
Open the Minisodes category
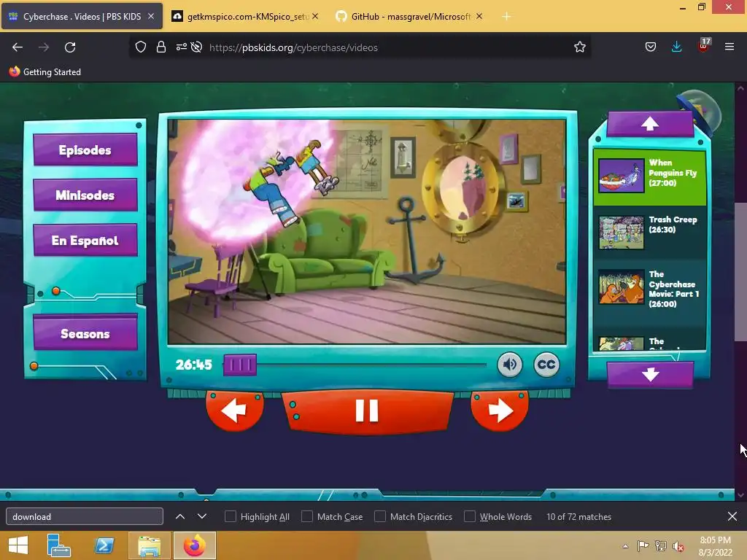[x=85, y=195]
